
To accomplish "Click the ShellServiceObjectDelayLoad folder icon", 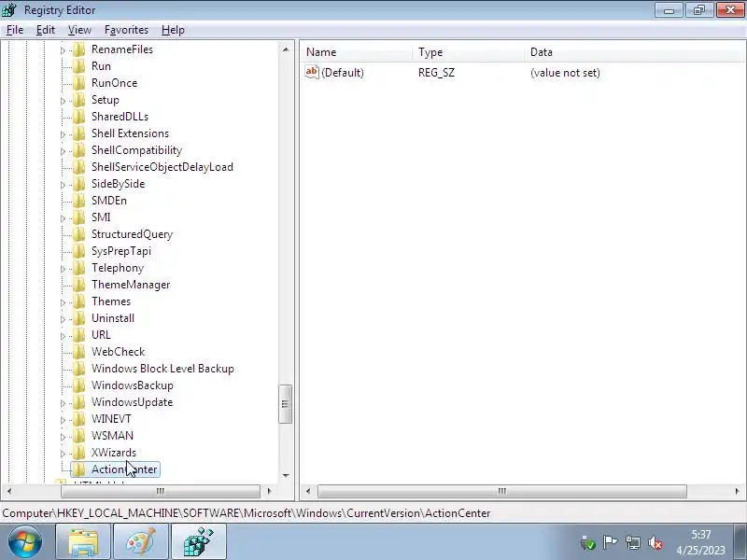I will [x=79, y=167].
